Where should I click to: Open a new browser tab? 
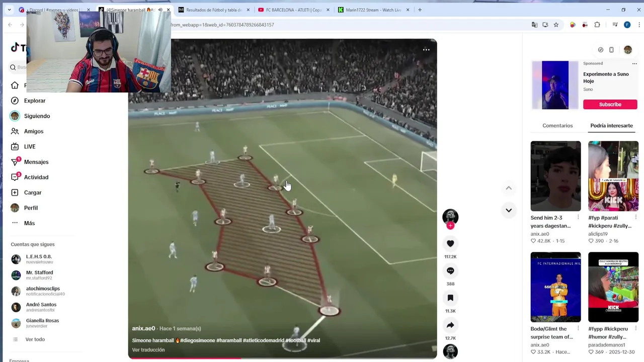(x=420, y=10)
